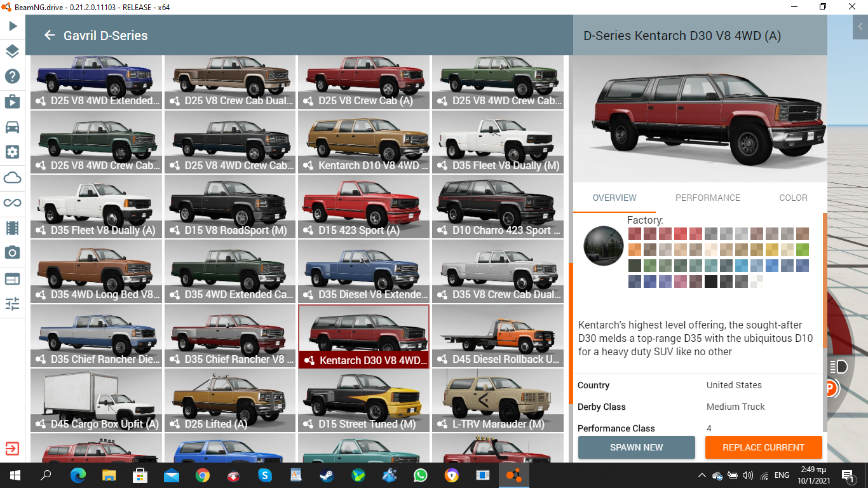Go back using arrow beside Gavril D-Series
Image resolution: width=868 pixels, height=488 pixels.
[50, 36]
